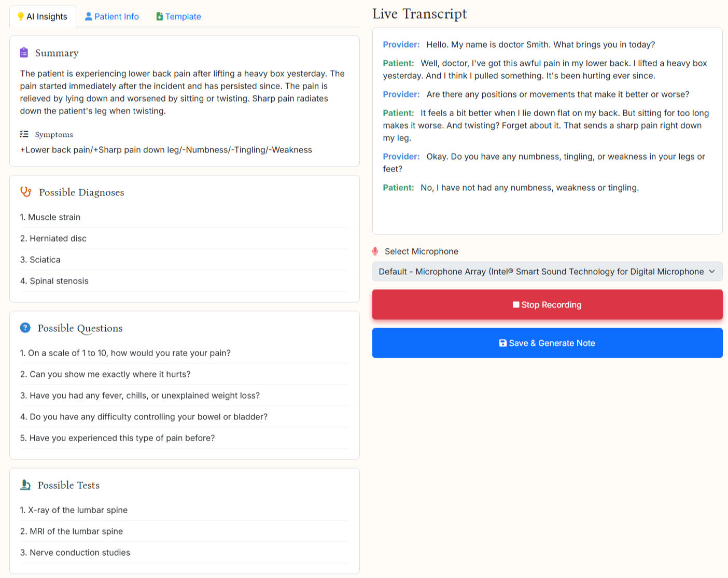The width and height of the screenshot is (728, 578).
Task: Click the Symptoms checklist icon
Action: (24, 134)
